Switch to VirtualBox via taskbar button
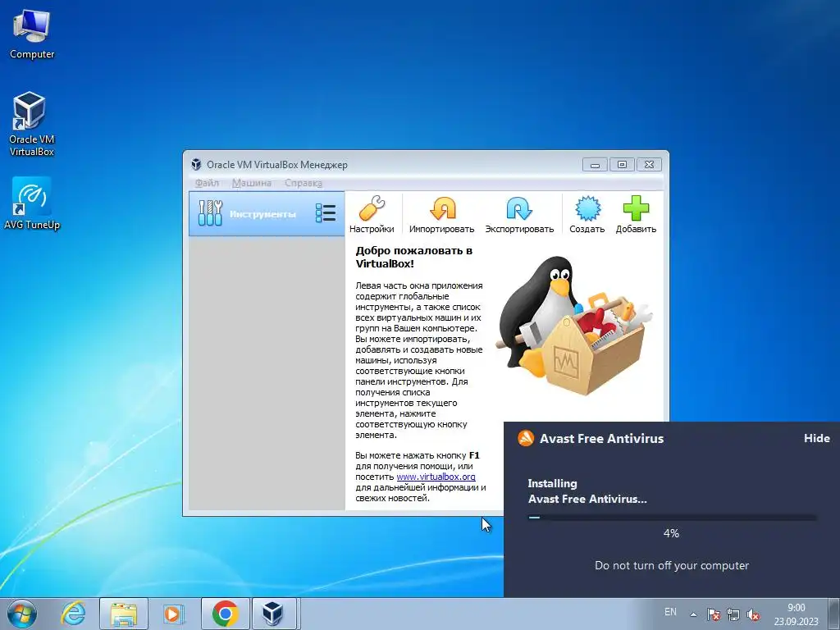This screenshot has width=840, height=630. [x=273, y=614]
